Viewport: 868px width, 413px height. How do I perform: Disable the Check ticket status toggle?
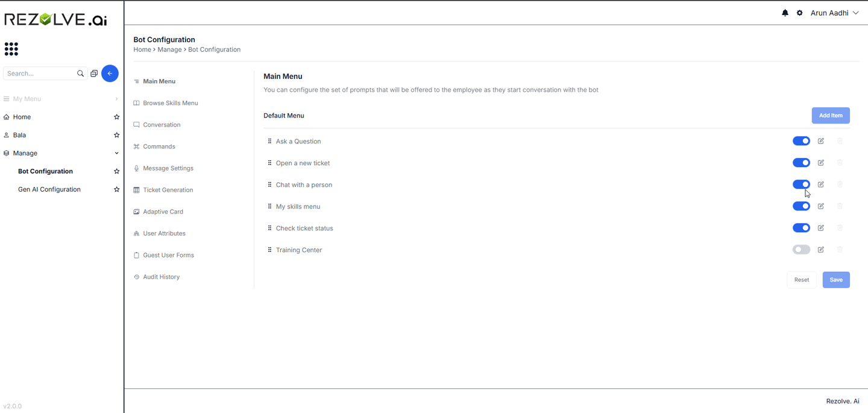point(801,228)
